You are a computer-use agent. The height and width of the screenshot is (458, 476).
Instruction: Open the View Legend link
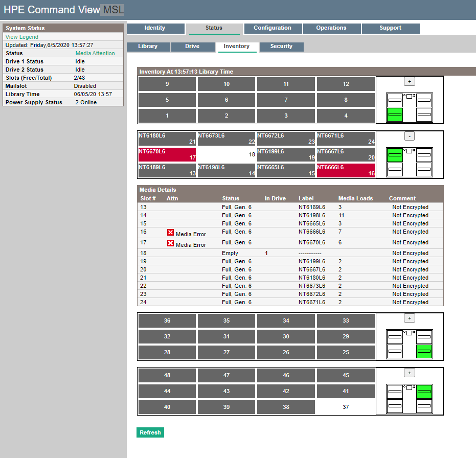coord(22,37)
